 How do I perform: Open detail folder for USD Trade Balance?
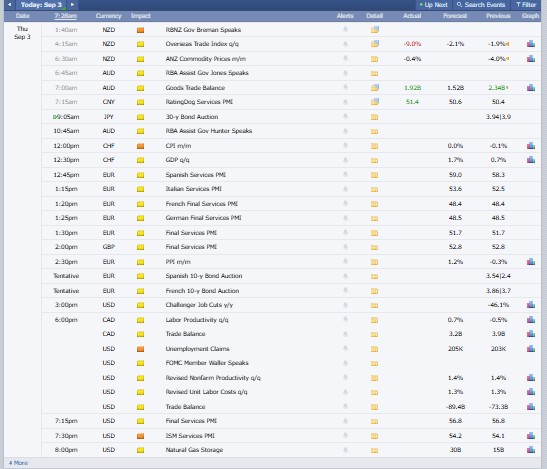[374, 407]
